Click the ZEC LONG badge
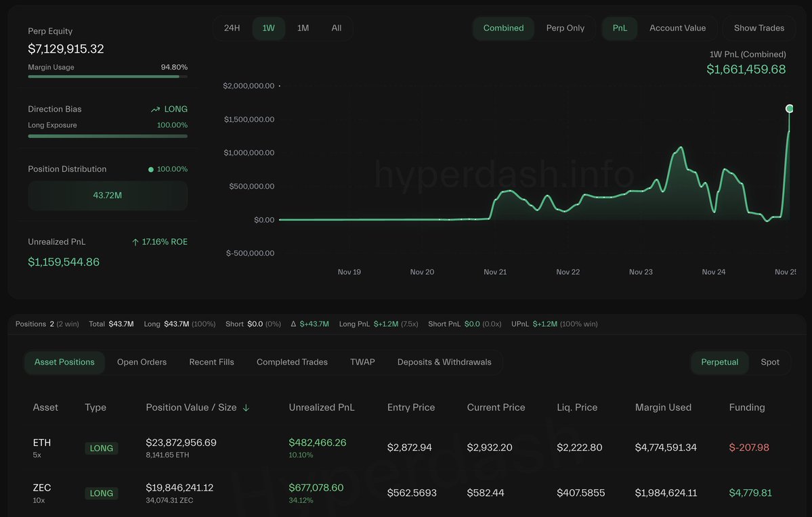The height and width of the screenshot is (517, 812). [x=102, y=493]
